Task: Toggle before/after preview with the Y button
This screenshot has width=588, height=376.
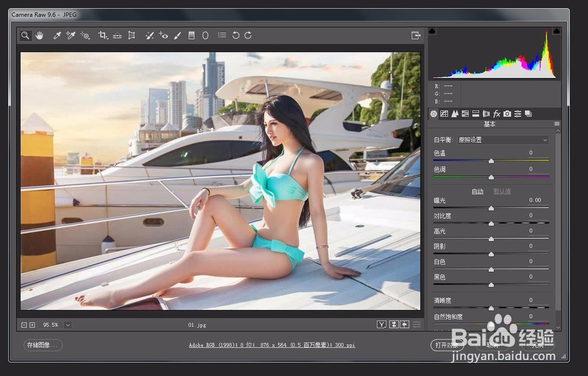Action: point(382,324)
